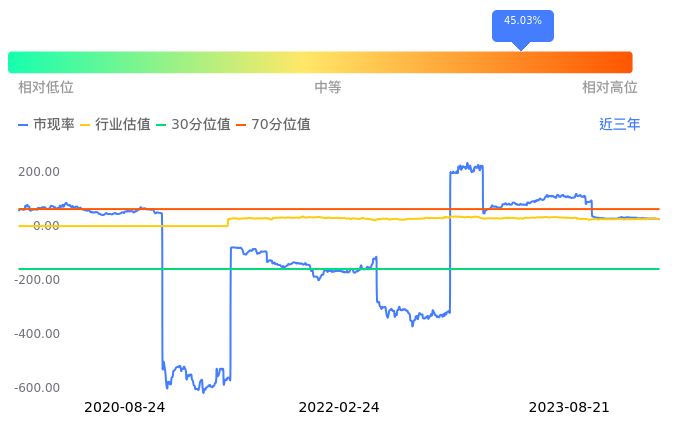Click the -200.00 y-axis label
Viewport: 686px width, 442px height.
pyautogui.click(x=37, y=280)
